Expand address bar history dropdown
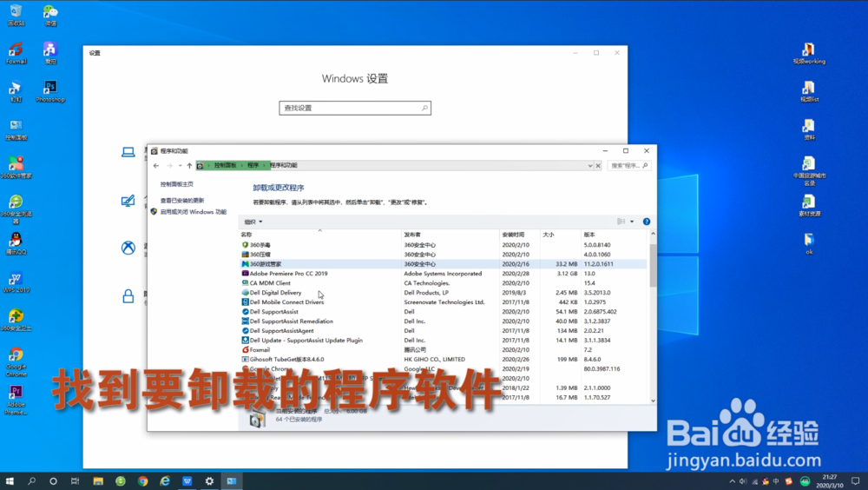 590,166
